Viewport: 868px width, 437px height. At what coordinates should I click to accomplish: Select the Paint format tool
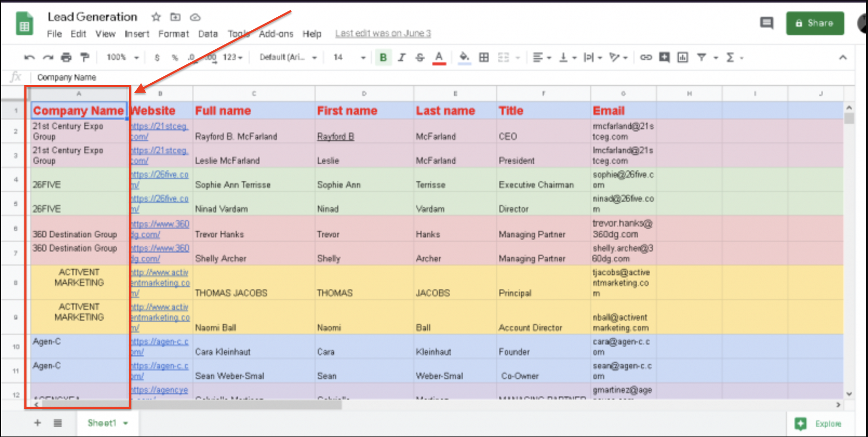click(84, 57)
